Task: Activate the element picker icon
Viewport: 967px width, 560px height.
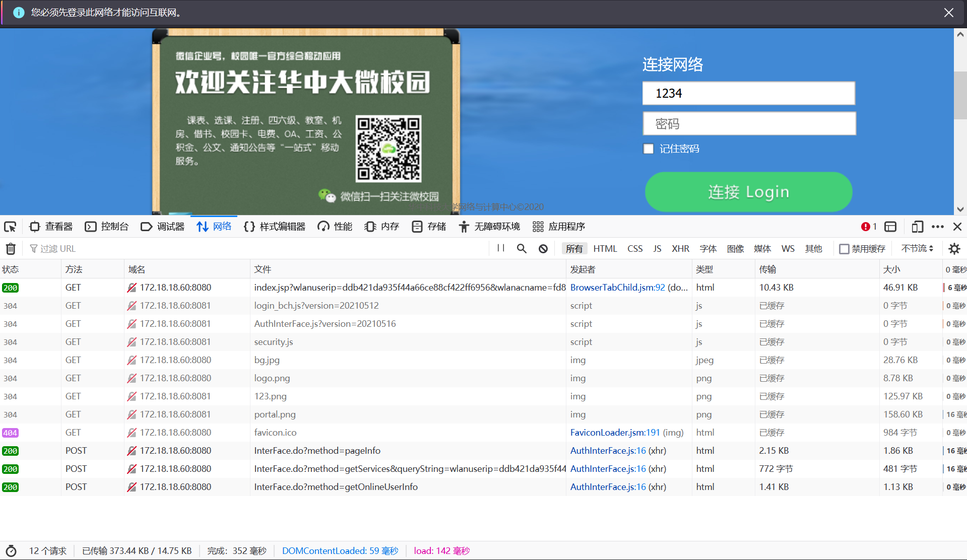Action: [x=10, y=227]
